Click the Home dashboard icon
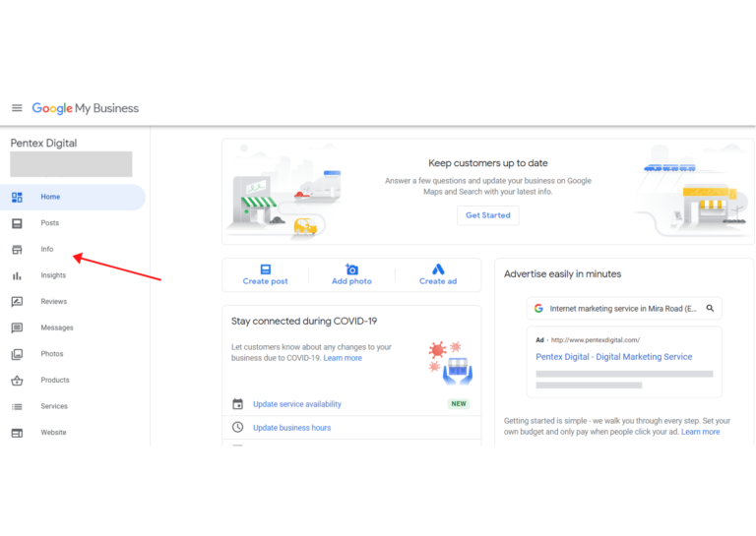The image size is (756, 536). point(17,197)
